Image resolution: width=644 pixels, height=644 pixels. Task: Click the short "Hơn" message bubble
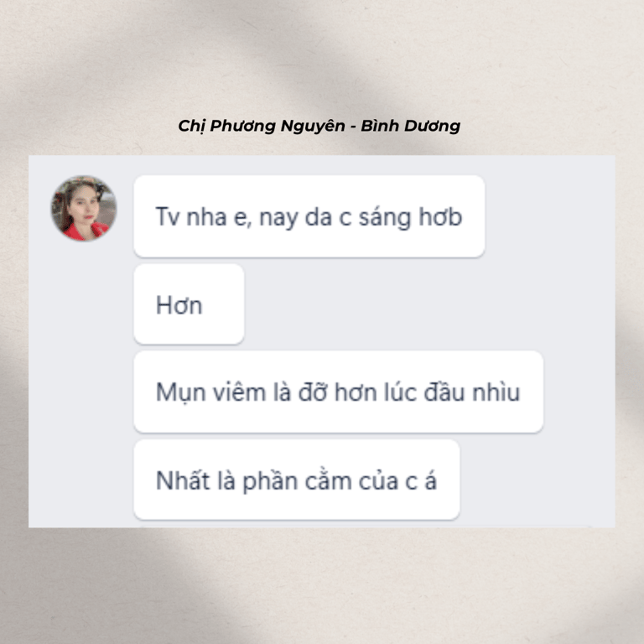[189, 304]
